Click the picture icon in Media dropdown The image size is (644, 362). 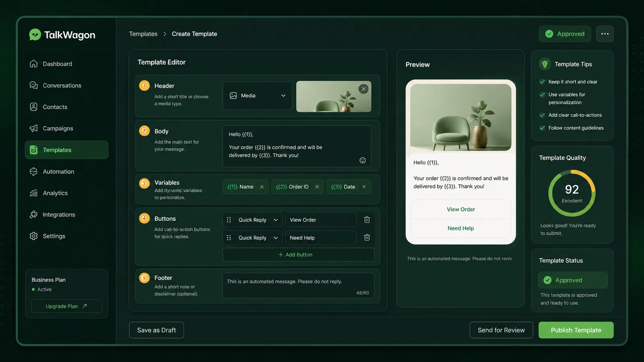233,95
